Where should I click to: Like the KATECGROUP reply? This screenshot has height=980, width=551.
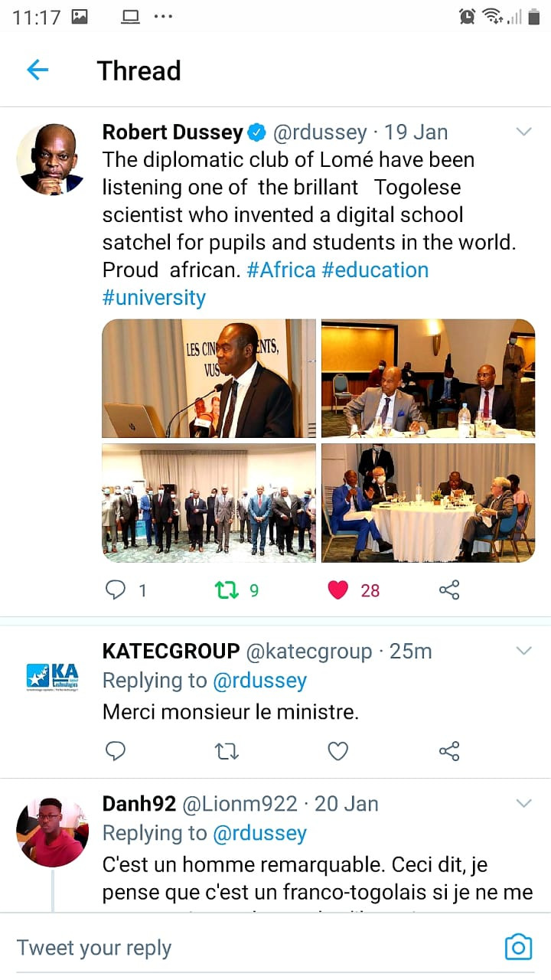coord(337,751)
